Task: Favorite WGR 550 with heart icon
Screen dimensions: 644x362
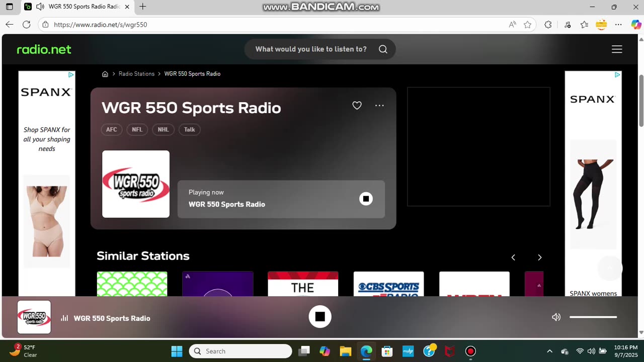Action: click(357, 106)
